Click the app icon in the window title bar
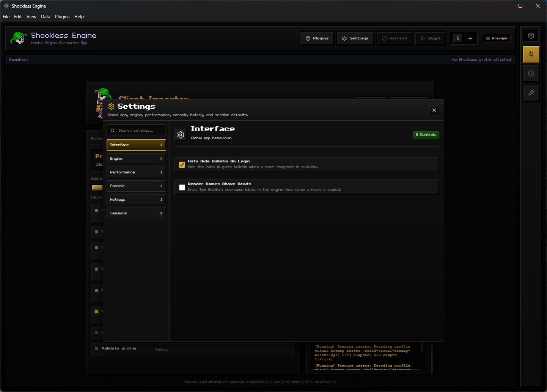 tap(6, 6)
